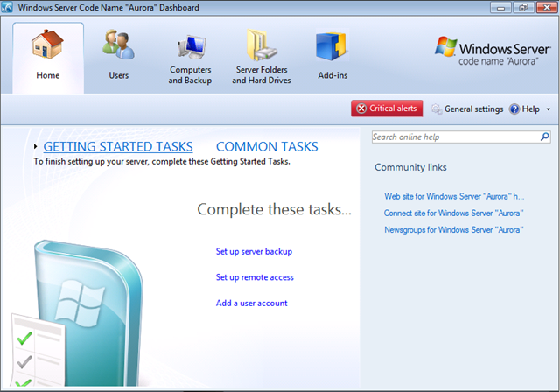This screenshot has width=560, height=392.
Task: Click the search magnifier icon
Action: click(544, 137)
